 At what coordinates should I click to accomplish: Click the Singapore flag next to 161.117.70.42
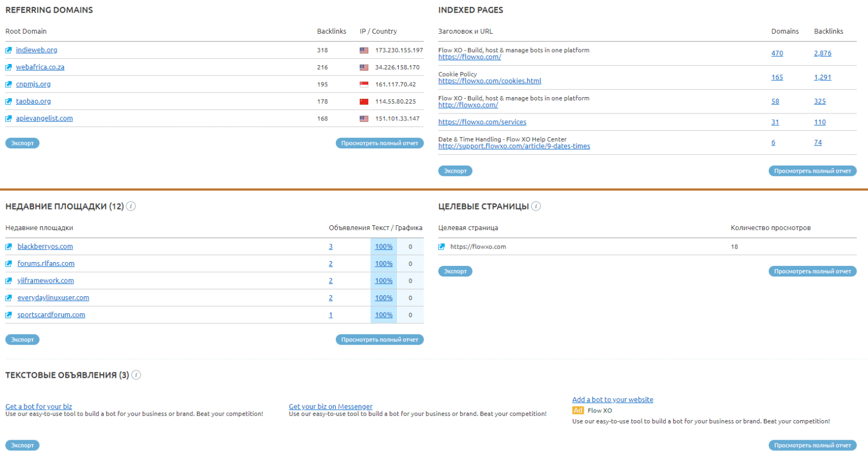[x=364, y=85]
